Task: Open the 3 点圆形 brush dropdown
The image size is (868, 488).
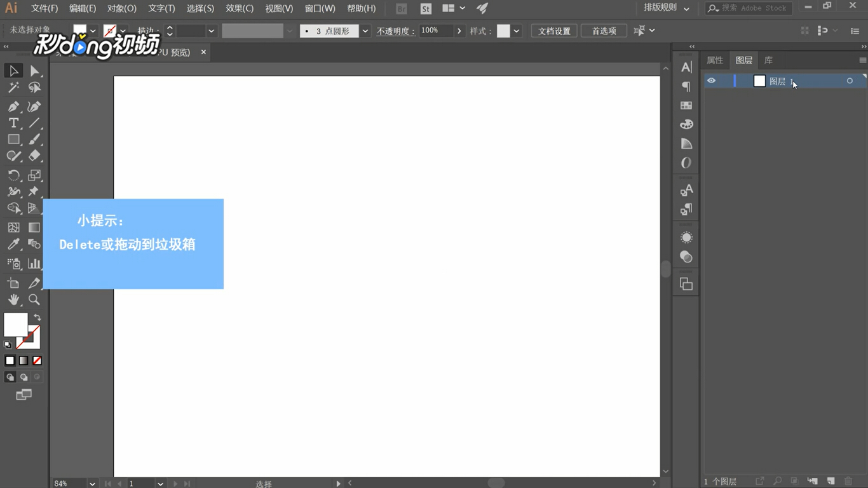Action: point(365,30)
